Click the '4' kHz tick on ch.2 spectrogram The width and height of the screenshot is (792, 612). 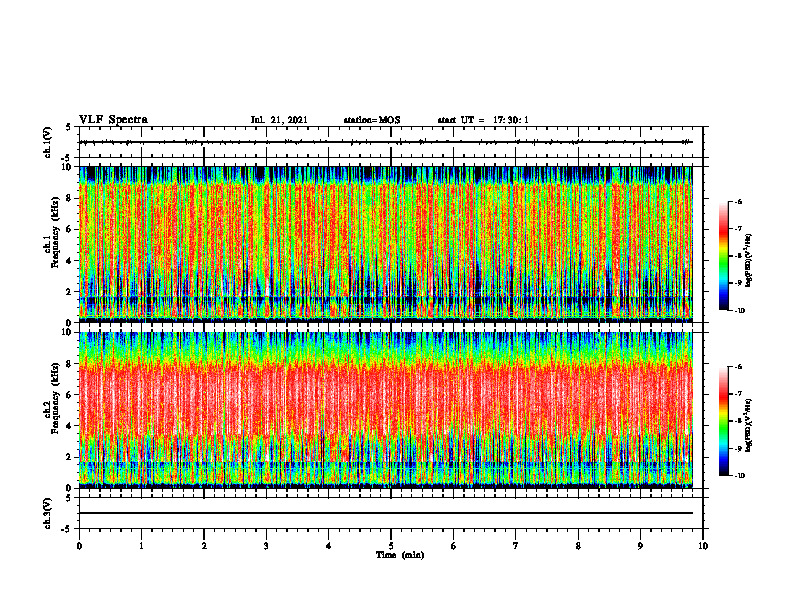click(70, 426)
